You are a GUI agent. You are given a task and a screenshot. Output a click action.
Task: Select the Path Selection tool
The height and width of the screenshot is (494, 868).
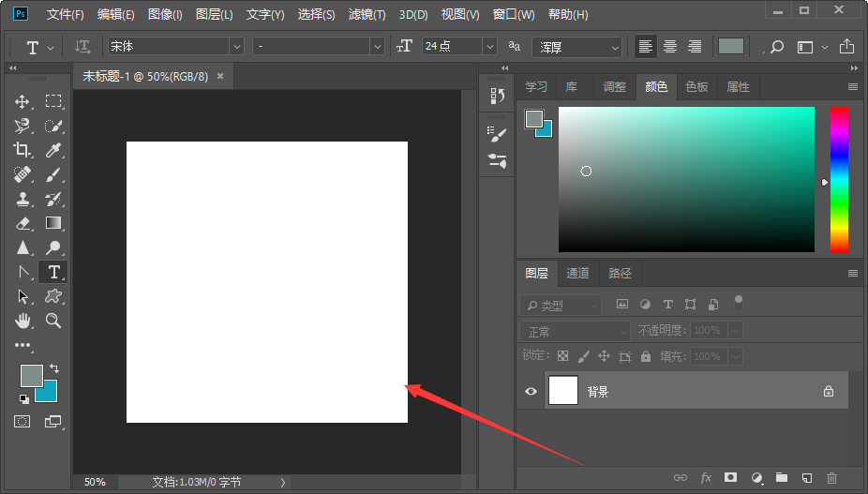point(22,296)
